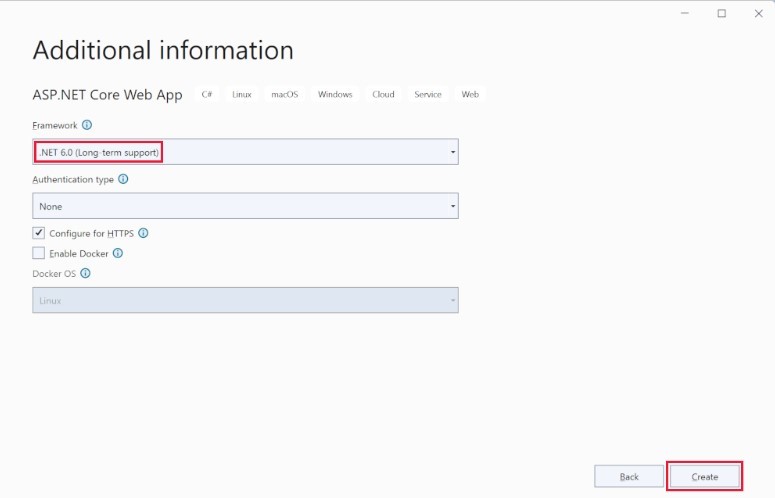Image resolution: width=775 pixels, height=498 pixels.
Task: Click the Create button
Action: (x=704, y=477)
